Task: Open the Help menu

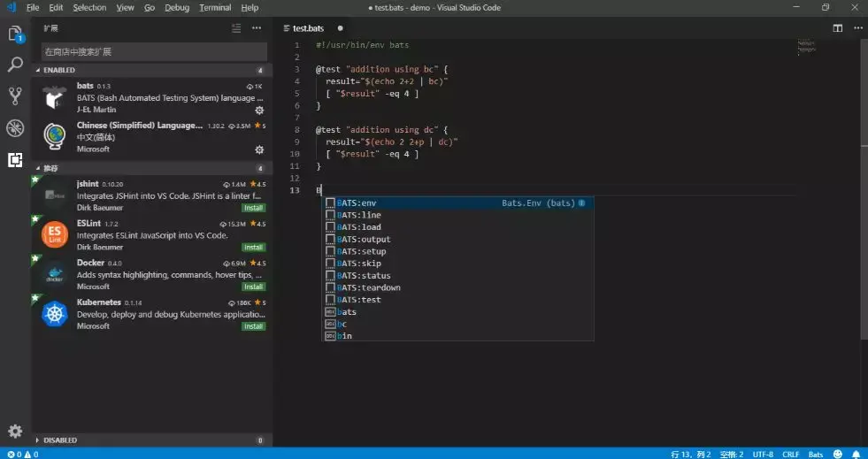Action: point(250,8)
